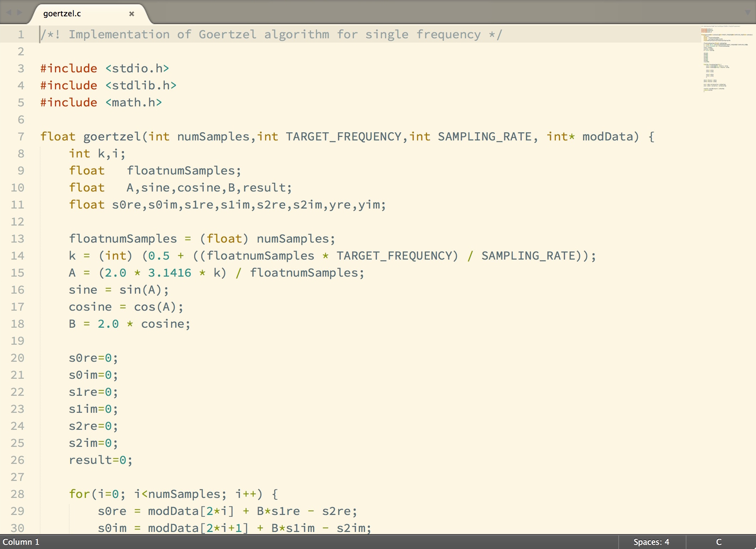Image resolution: width=756 pixels, height=549 pixels.
Task: Close the goertzel.c tab
Action: tap(132, 14)
